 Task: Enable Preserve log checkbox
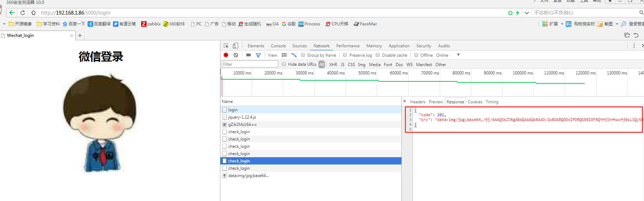tap(345, 55)
